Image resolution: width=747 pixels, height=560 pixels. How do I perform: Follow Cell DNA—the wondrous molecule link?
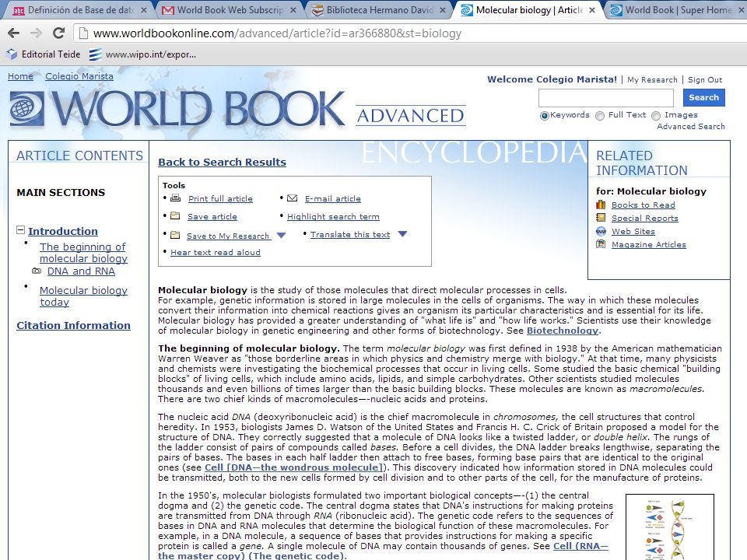(x=294, y=467)
